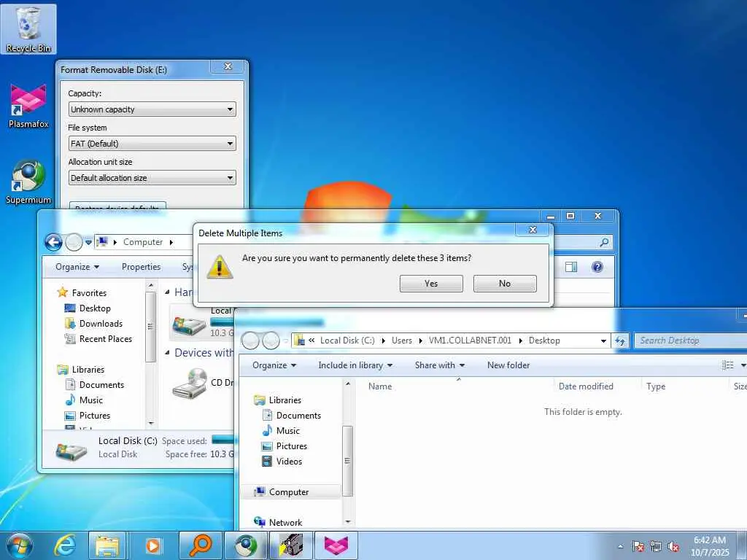Open the camcorder taskbar icon
This screenshot has width=747, height=560.
coord(290,545)
